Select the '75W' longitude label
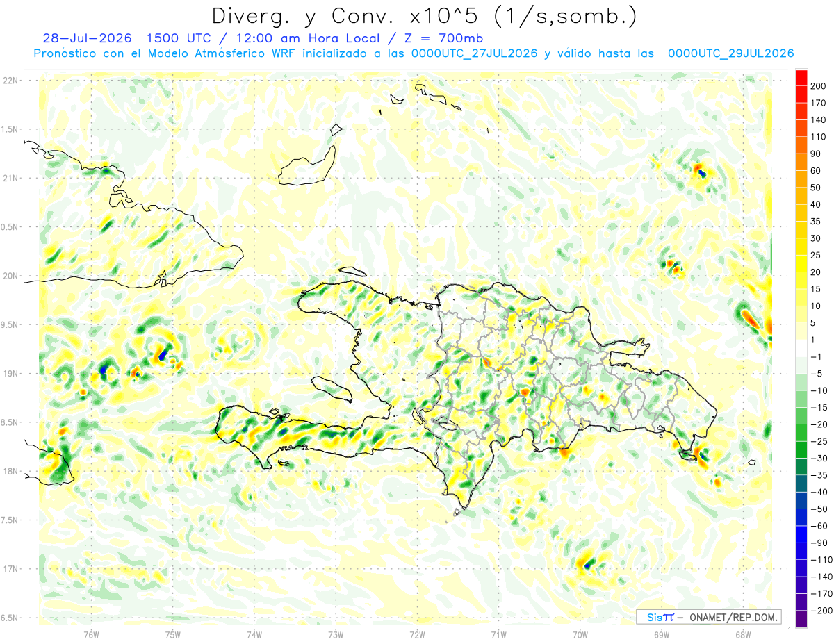 (173, 634)
